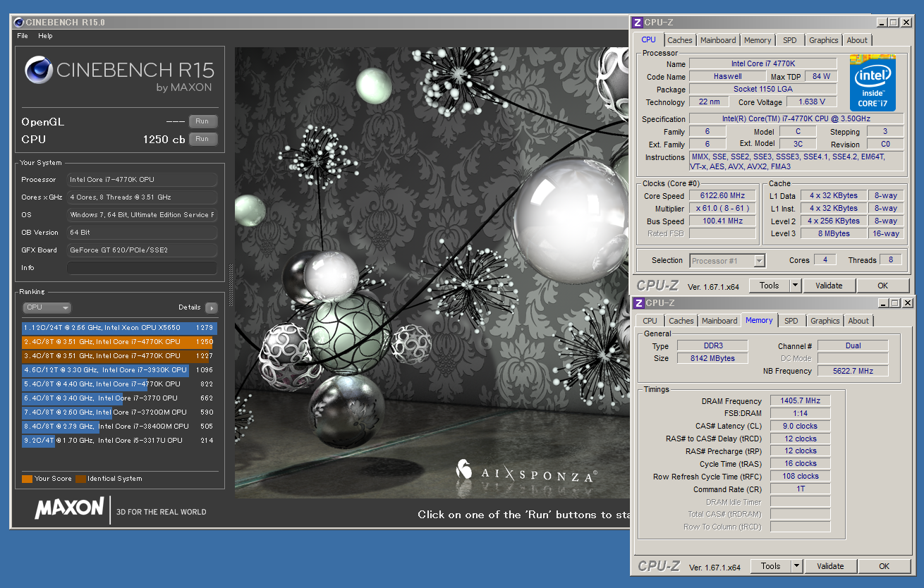
Task: Click the Identical System brown legend swatch
Action: coord(80,479)
